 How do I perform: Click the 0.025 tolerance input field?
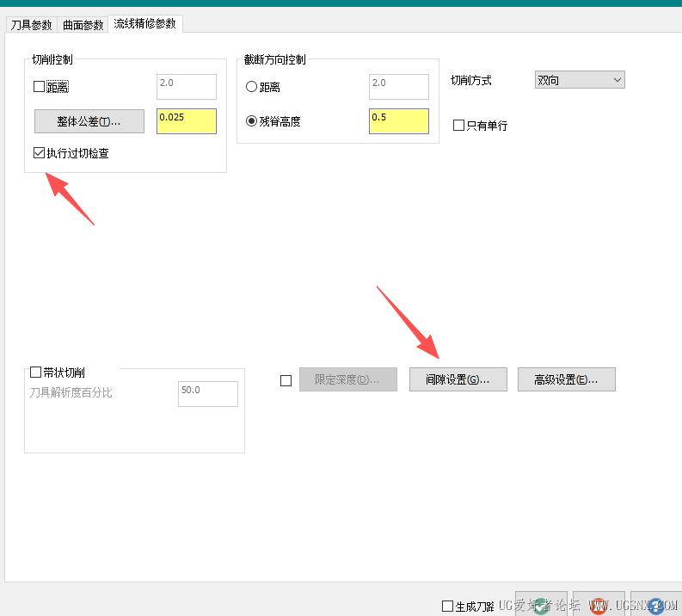(187, 121)
